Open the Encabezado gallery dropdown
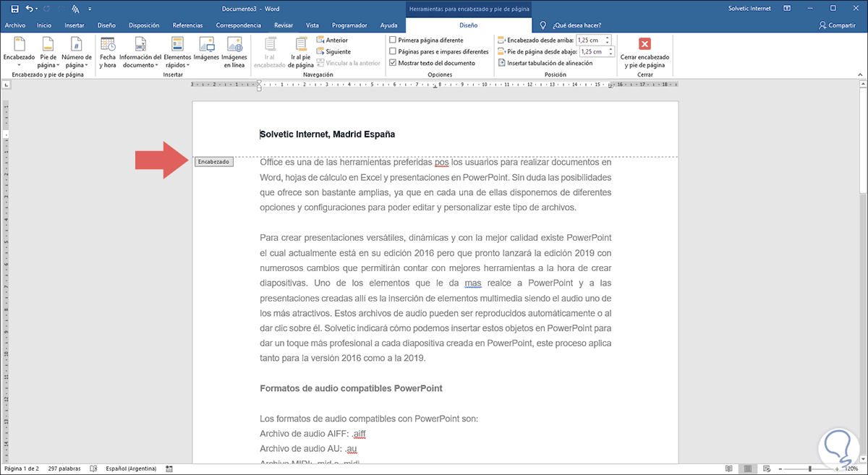 coord(19,52)
